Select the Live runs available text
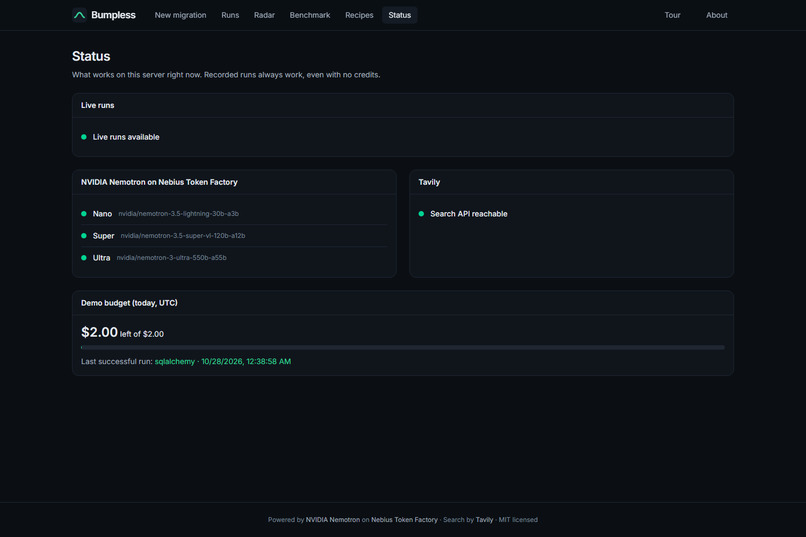The image size is (806, 537). coord(126,137)
